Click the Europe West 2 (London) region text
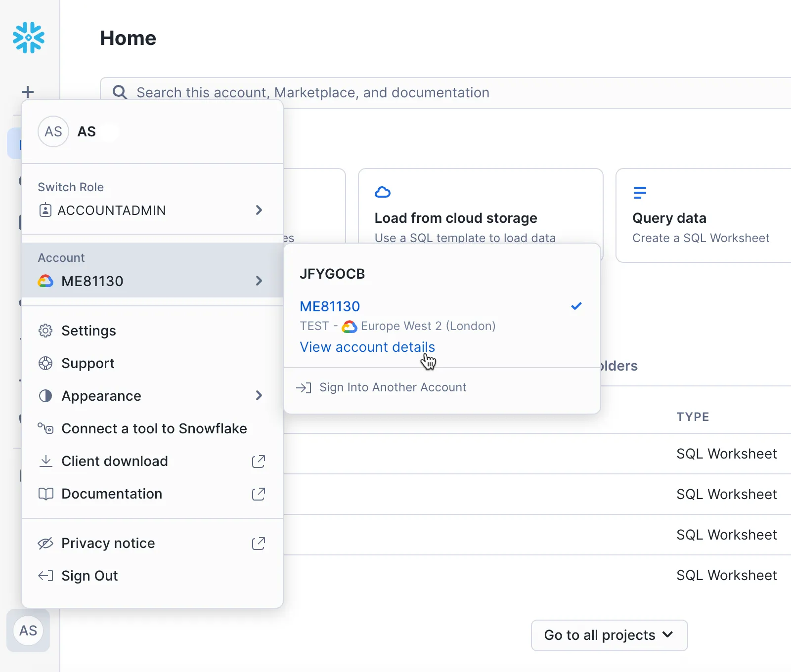 428,326
